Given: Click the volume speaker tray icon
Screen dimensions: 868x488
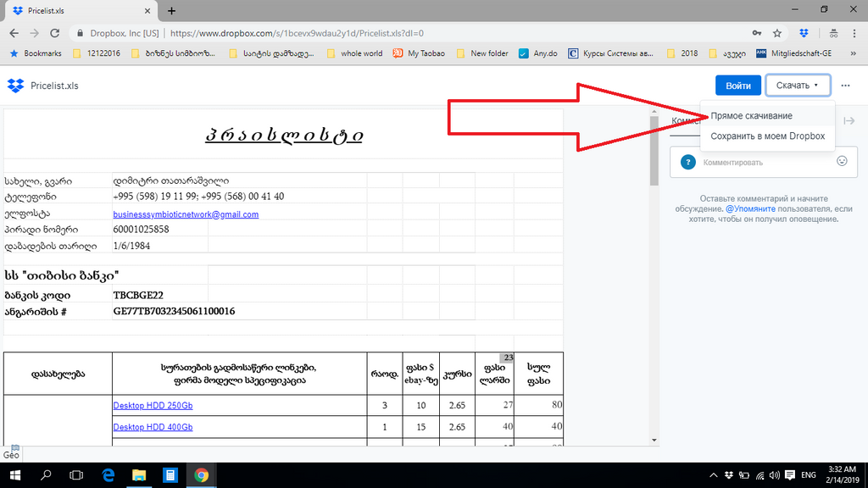Looking at the screenshot, I should click(x=775, y=475).
